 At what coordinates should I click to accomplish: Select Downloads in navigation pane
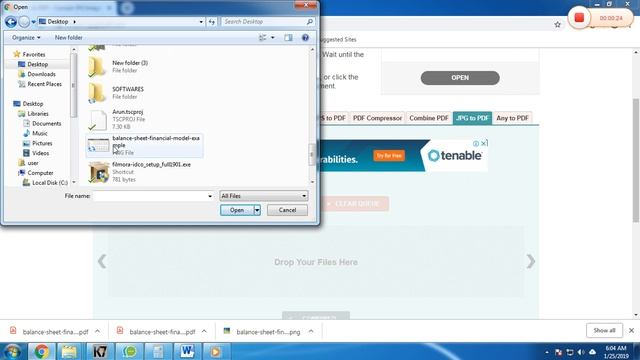click(41, 74)
